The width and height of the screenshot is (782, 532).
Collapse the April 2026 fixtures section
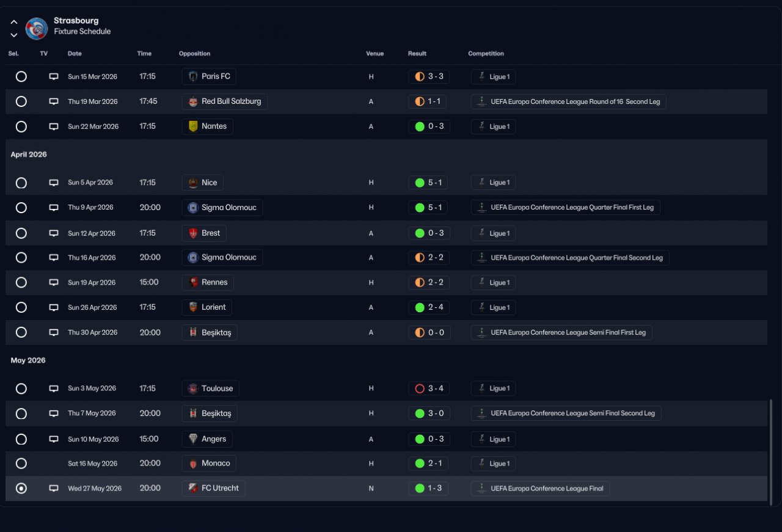coord(29,155)
